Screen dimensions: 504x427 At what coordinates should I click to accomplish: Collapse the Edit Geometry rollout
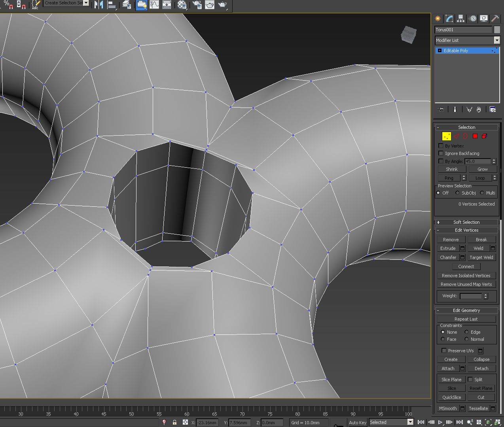point(438,310)
